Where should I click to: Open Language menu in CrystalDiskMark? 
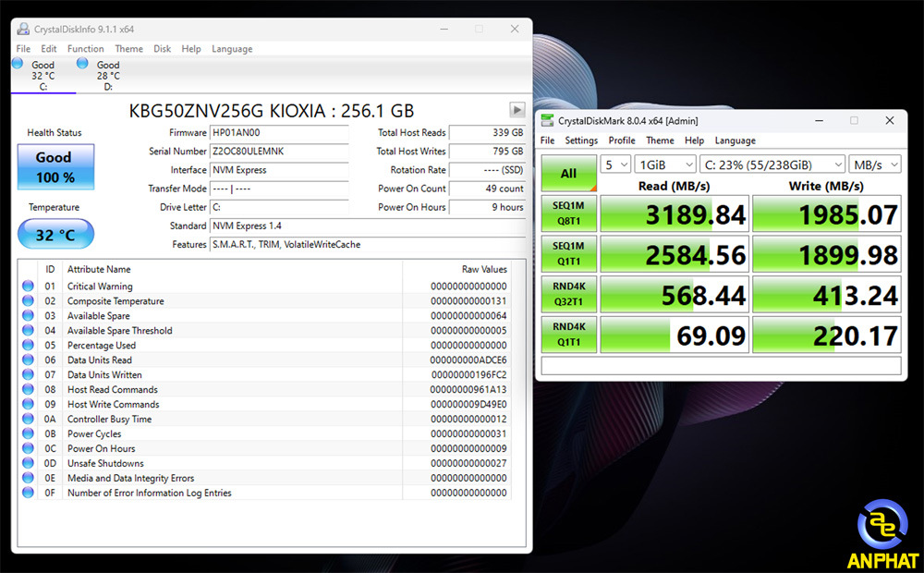[x=735, y=140]
